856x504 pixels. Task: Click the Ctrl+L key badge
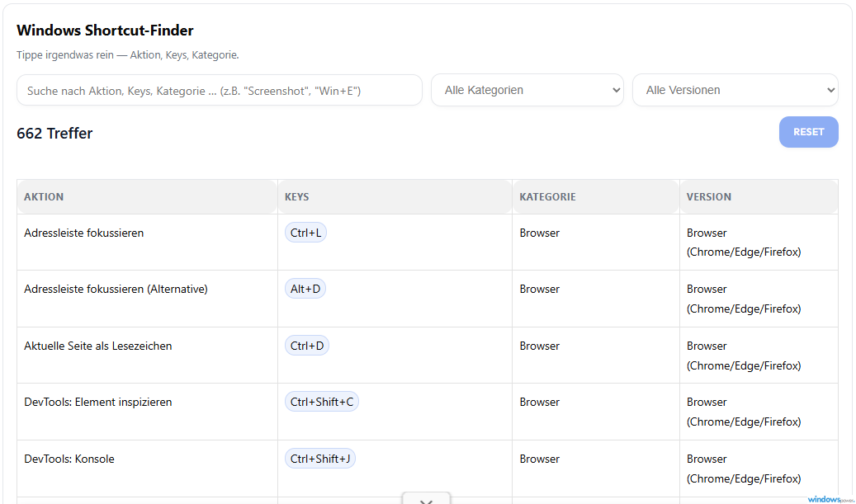[x=305, y=233]
